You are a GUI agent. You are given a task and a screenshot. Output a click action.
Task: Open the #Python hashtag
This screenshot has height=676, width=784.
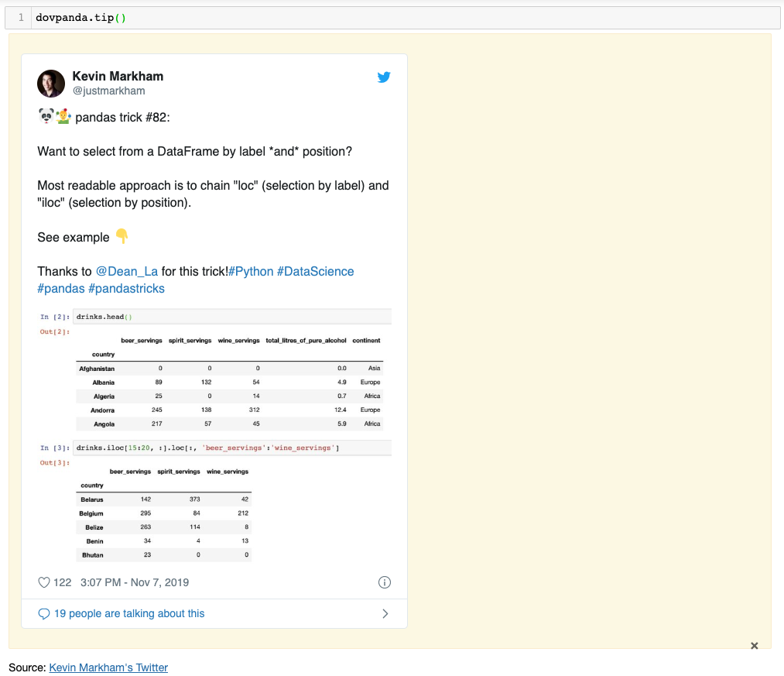coord(251,271)
